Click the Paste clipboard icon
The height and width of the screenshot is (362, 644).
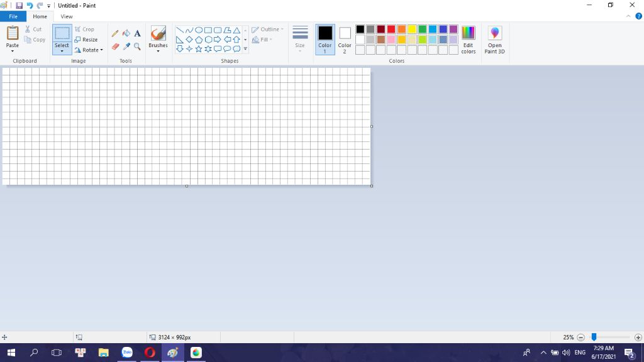click(x=13, y=33)
